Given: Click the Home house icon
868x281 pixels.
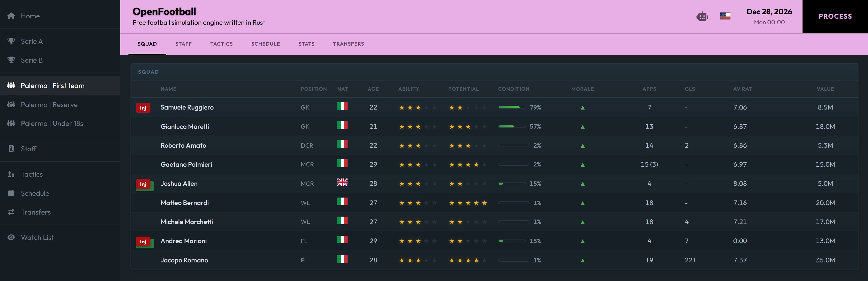Looking at the screenshot, I should point(11,16).
